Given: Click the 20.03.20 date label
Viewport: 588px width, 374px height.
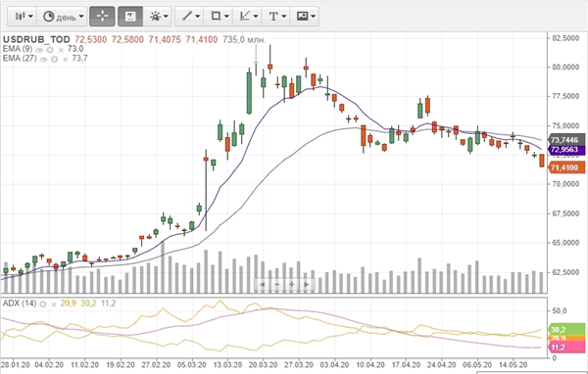Looking at the screenshot, I should [264, 364].
